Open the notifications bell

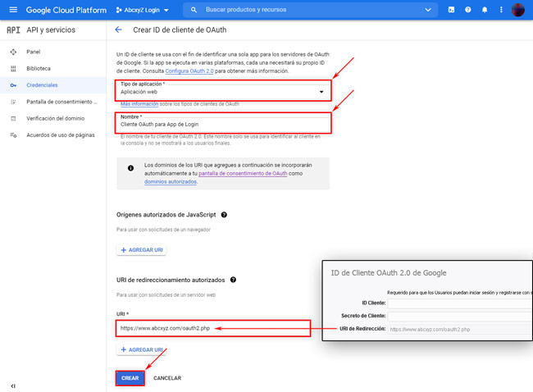point(485,10)
